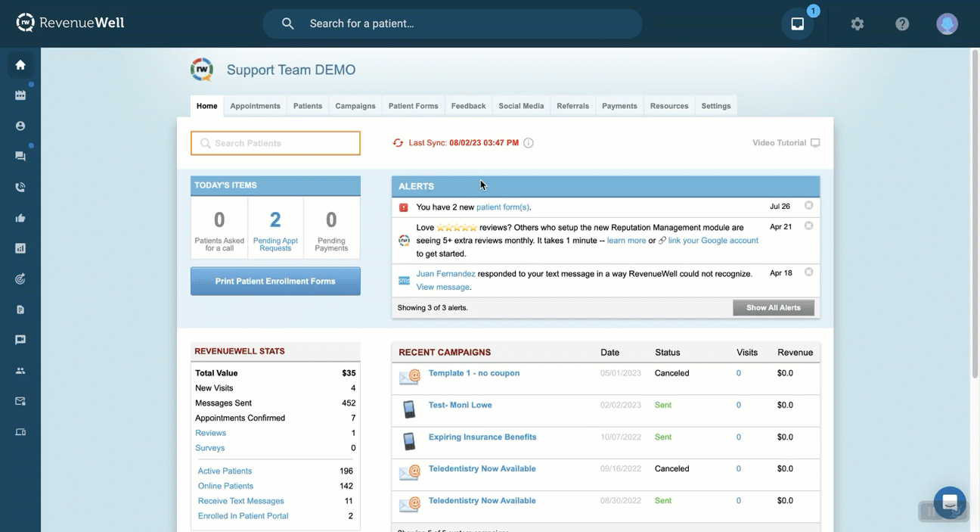Open the devices icon in the sidebar
Viewport: 980px width, 532px height.
(x=20, y=432)
